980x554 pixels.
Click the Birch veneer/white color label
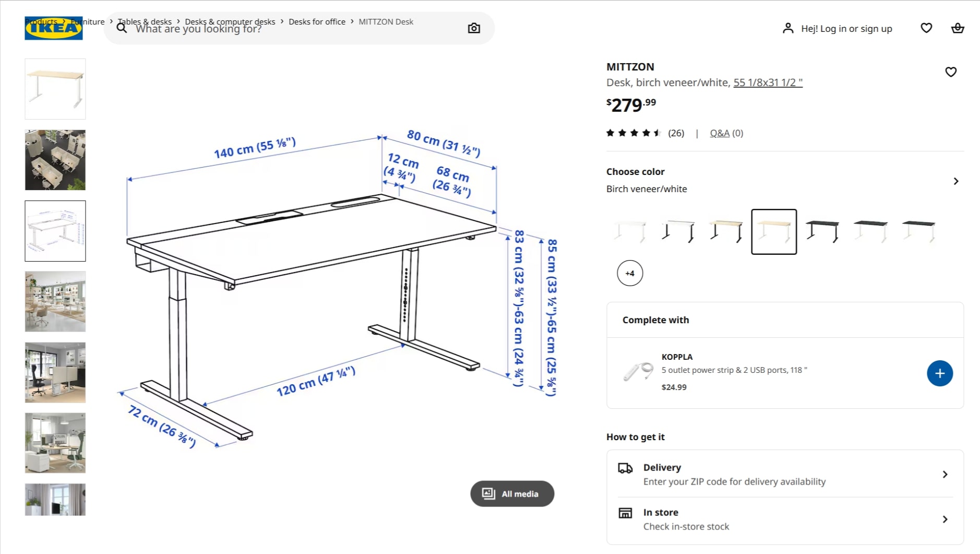(647, 189)
